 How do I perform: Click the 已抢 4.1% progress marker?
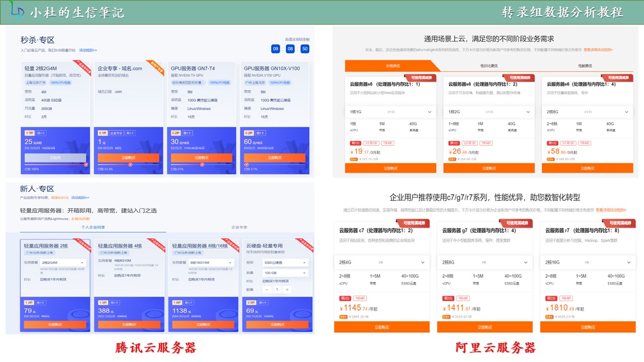[x=247, y=164]
